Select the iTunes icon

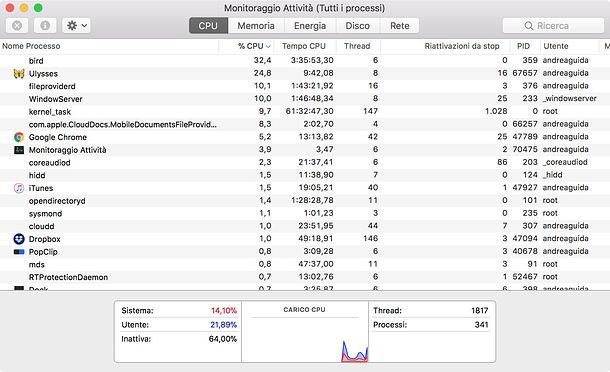point(19,188)
